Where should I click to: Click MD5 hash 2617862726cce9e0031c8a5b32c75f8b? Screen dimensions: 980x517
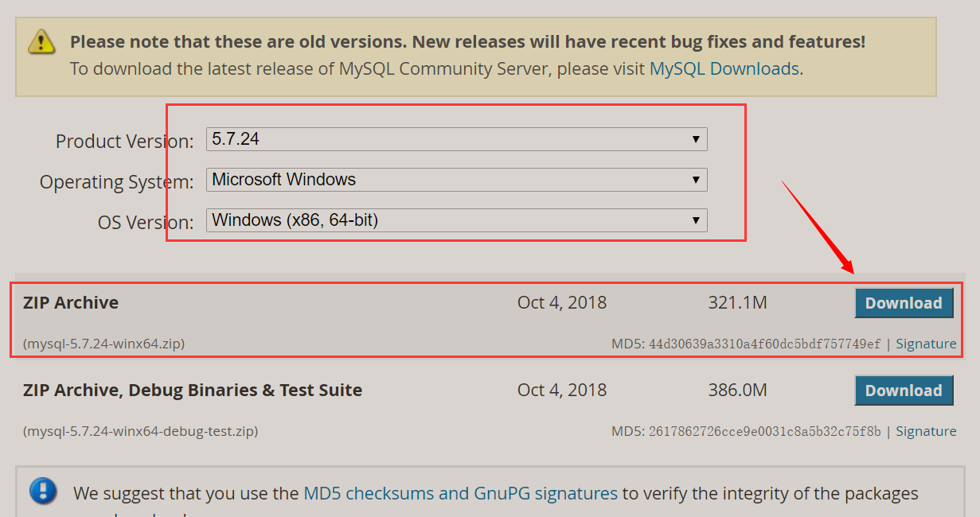(x=765, y=432)
